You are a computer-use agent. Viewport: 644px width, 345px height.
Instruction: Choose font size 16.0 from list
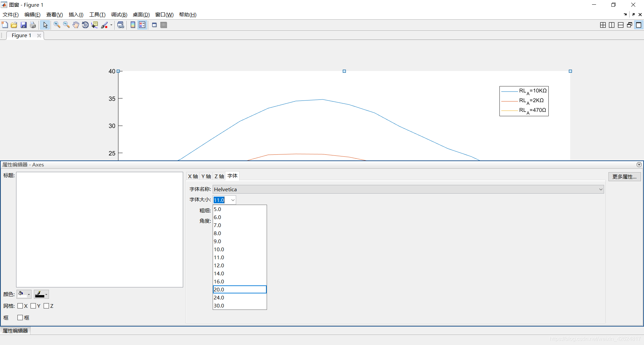point(239,282)
